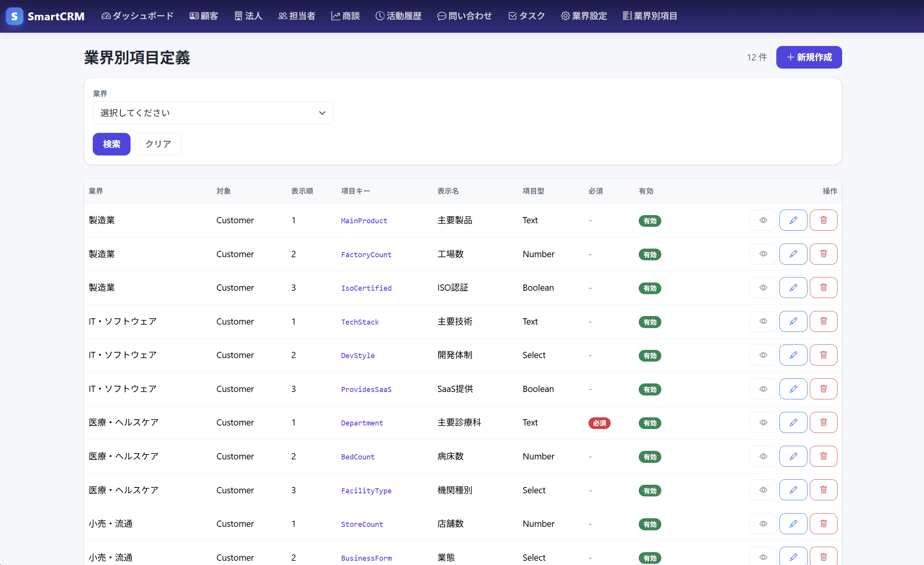Click the BusinessForm item key

coord(366,558)
